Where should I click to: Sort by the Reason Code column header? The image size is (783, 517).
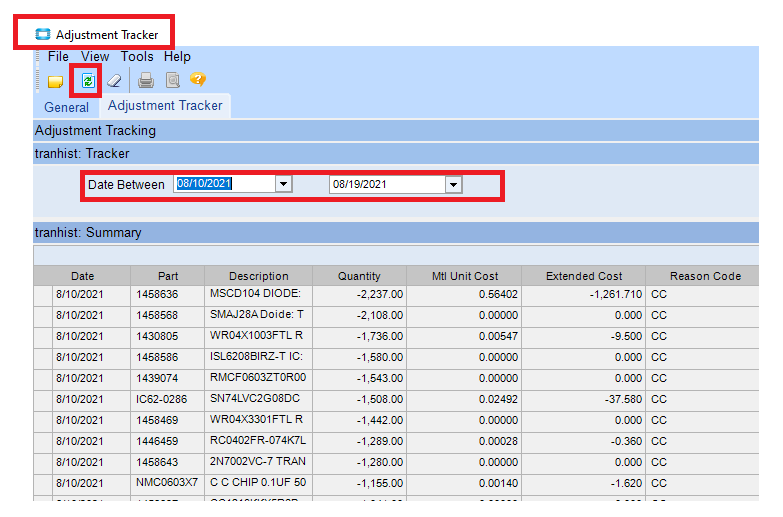(705, 276)
